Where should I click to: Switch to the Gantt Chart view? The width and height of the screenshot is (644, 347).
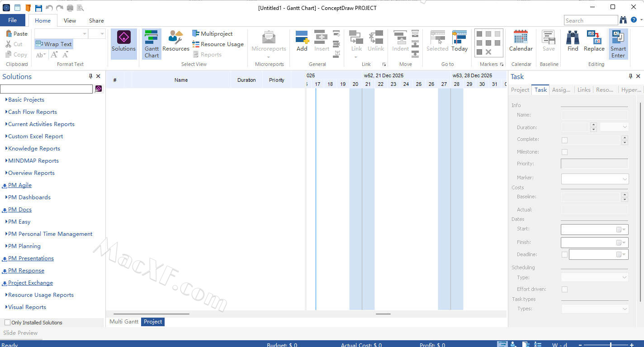point(152,38)
